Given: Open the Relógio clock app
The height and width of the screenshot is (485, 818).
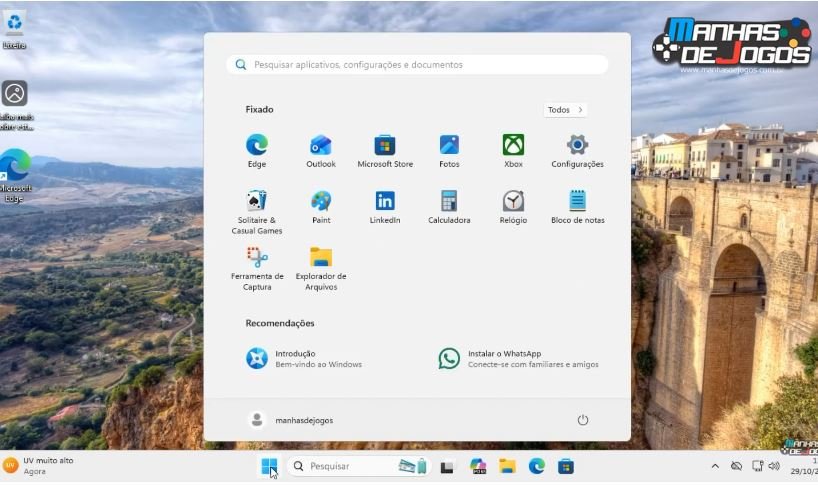Looking at the screenshot, I should pos(513,202).
